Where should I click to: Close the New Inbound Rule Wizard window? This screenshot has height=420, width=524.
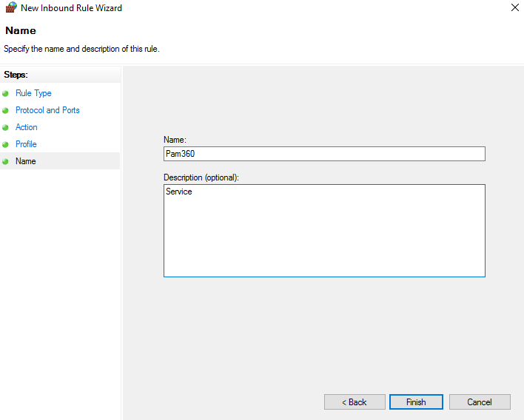point(514,8)
